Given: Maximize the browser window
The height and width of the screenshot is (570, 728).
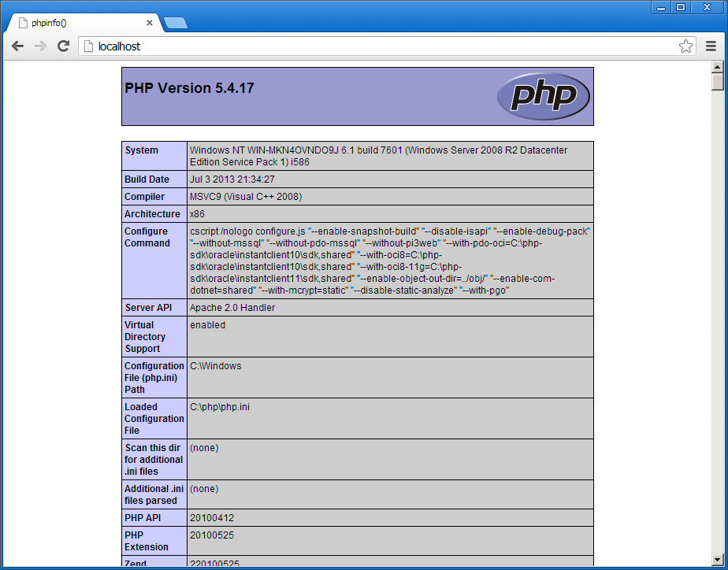Looking at the screenshot, I should pyautogui.click(x=681, y=7).
